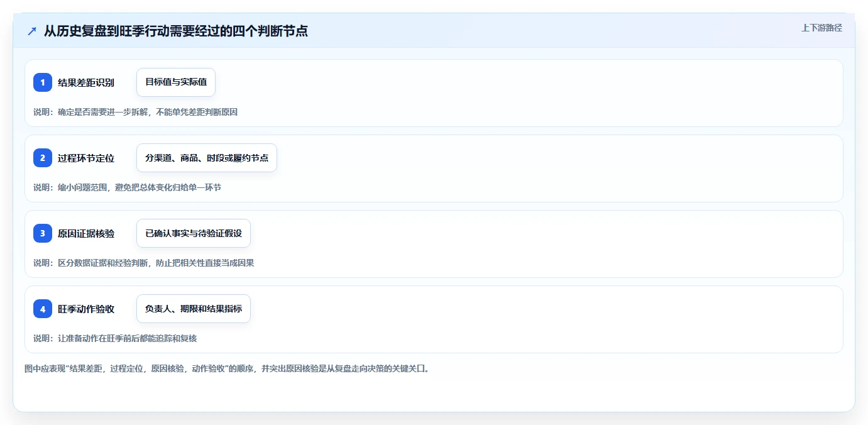Click the 旺季动作验收 step name
The width and height of the screenshot is (868, 425).
(86, 309)
